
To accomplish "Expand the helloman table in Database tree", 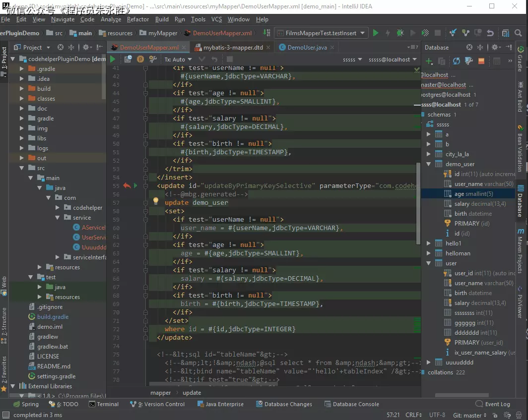I will [x=429, y=253].
